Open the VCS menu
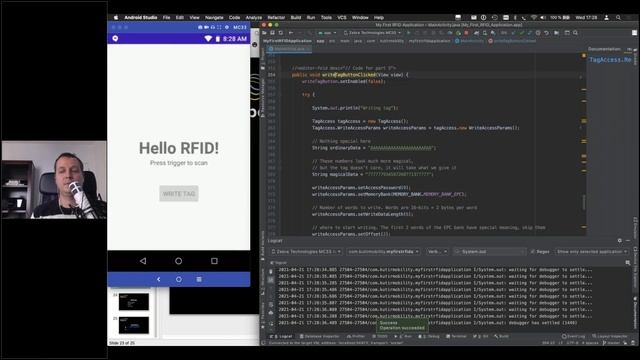Image resolution: width=640 pixels, height=360 pixels. click(x=342, y=18)
